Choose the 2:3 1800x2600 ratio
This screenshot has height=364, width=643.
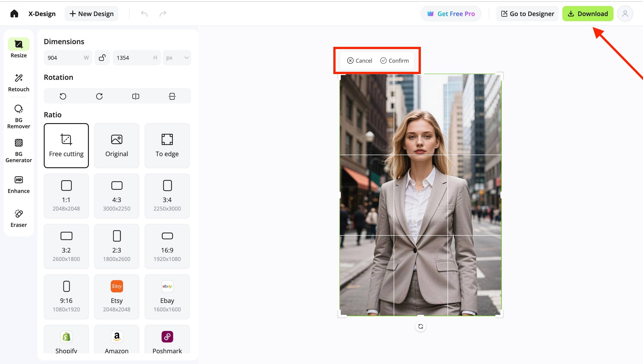coord(117,246)
